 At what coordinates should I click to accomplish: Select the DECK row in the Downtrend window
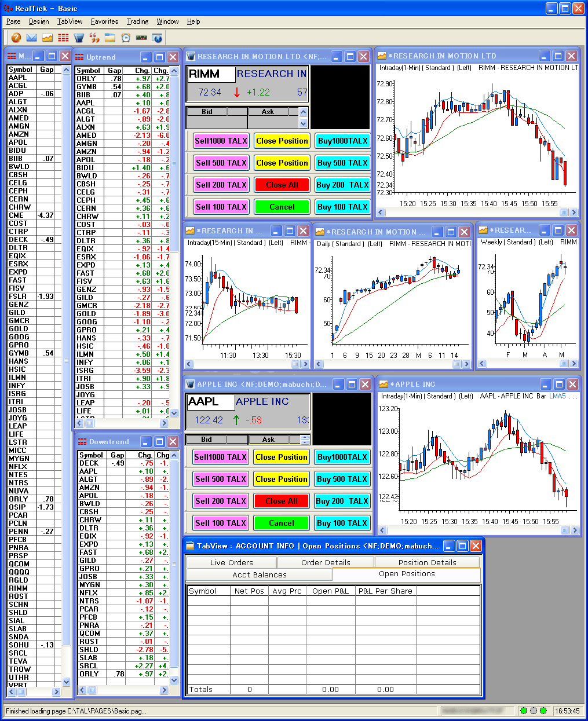pyautogui.click(x=123, y=463)
